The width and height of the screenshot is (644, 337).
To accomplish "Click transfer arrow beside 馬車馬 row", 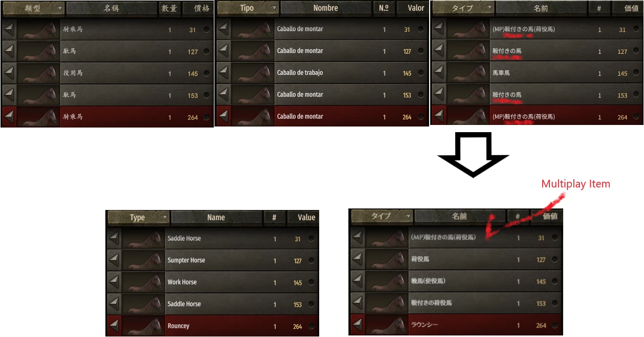I will 439,73.
